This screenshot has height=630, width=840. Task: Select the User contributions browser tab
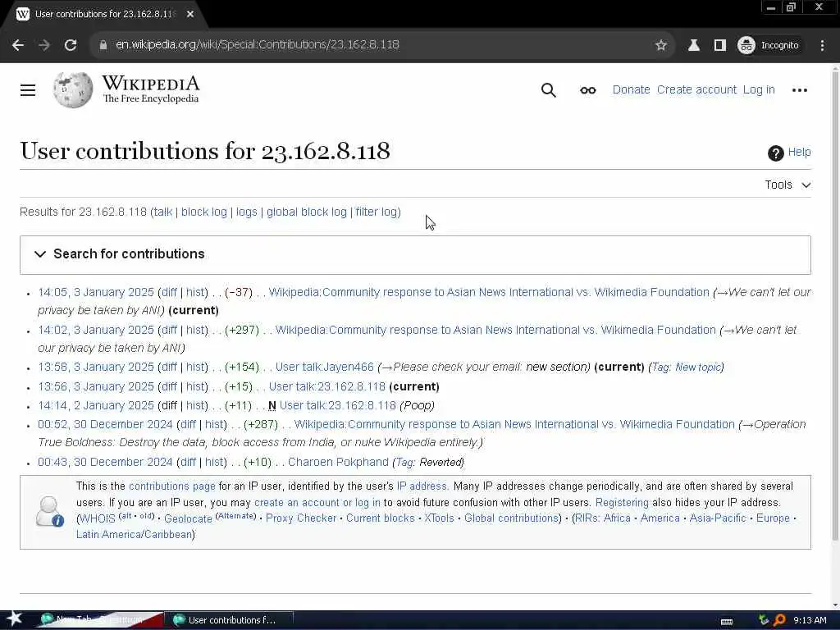point(104,14)
